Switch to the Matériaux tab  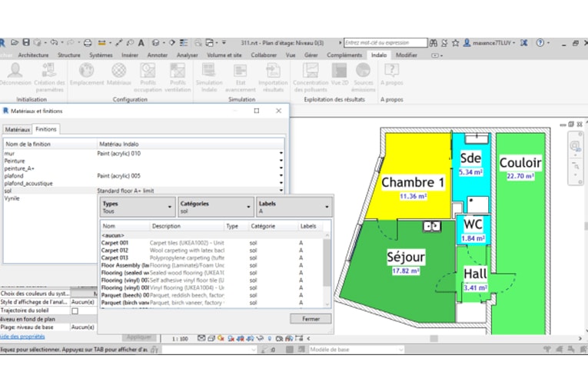tap(17, 129)
